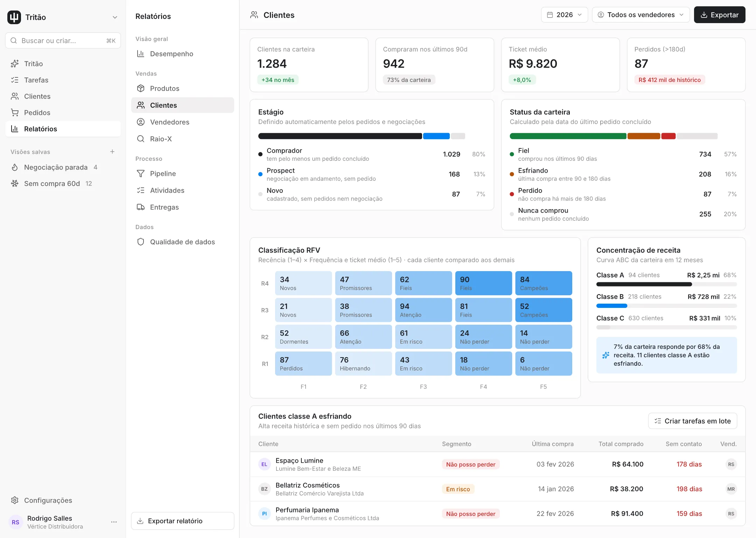
Task: Click Exportar relatório button
Action: point(182,521)
